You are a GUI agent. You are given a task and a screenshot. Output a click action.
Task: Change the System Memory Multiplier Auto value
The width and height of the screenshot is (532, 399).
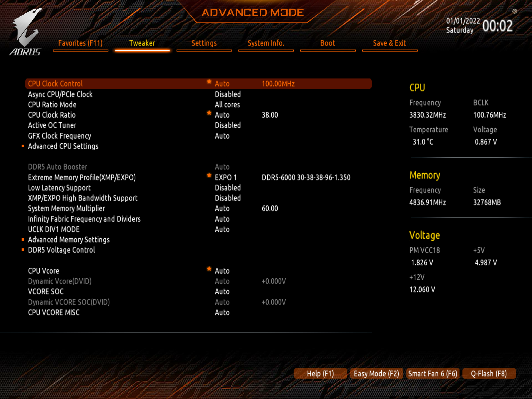point(222,208)
